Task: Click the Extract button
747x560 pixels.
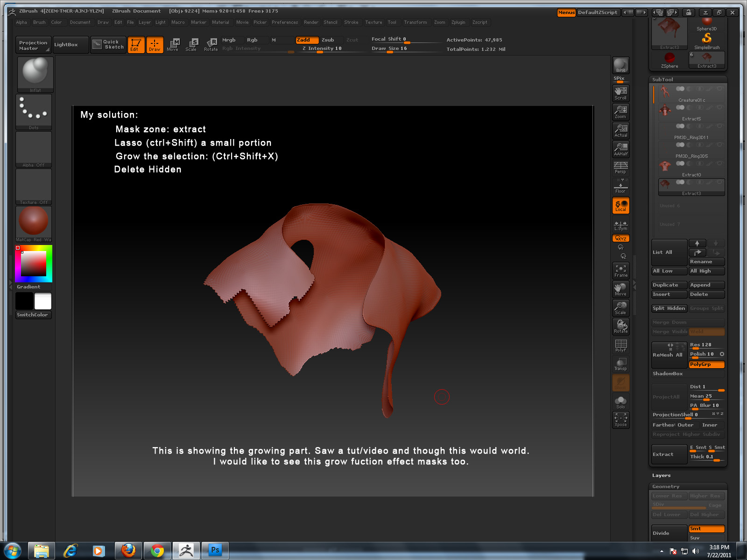Action: 669,455
